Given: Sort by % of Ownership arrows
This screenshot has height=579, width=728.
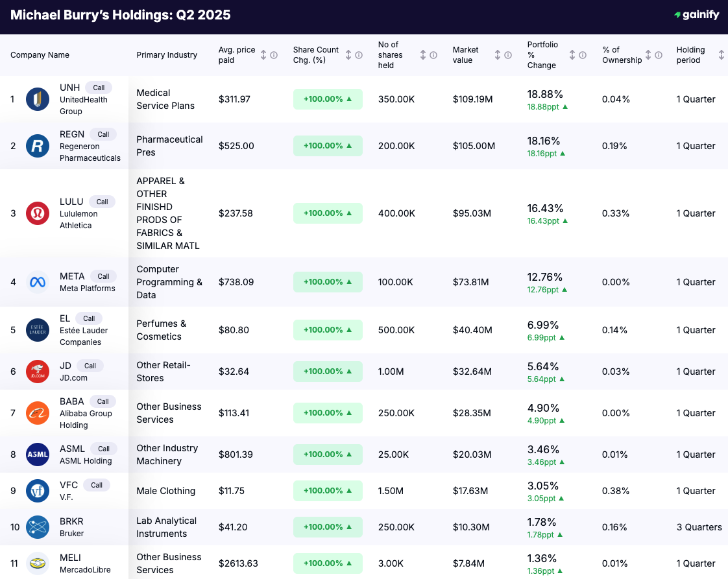Looking at the screenshot, I should (648, 55).
